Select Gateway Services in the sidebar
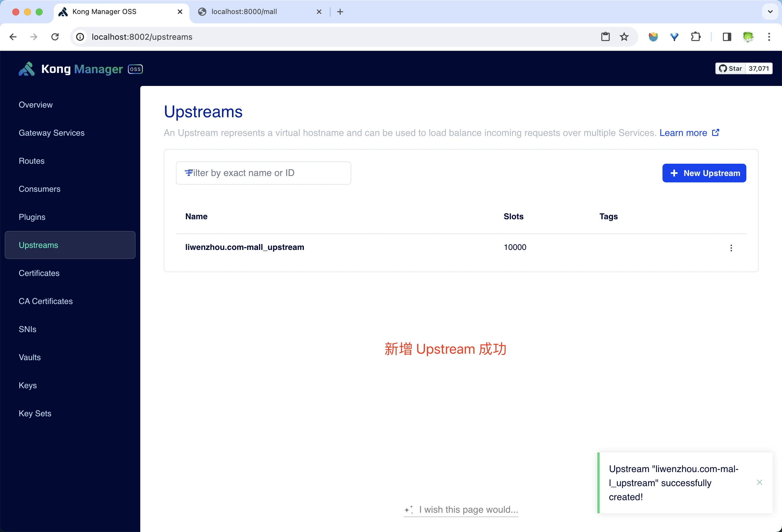This screenshot has height=532, width=782. pyautogui.click(x=51, y=133)
